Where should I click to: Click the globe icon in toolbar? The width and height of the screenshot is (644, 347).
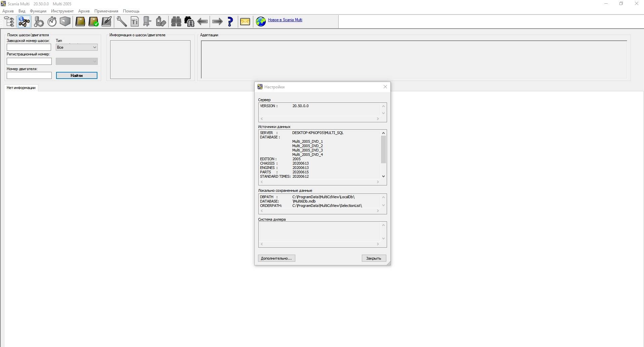pos(261,22)
